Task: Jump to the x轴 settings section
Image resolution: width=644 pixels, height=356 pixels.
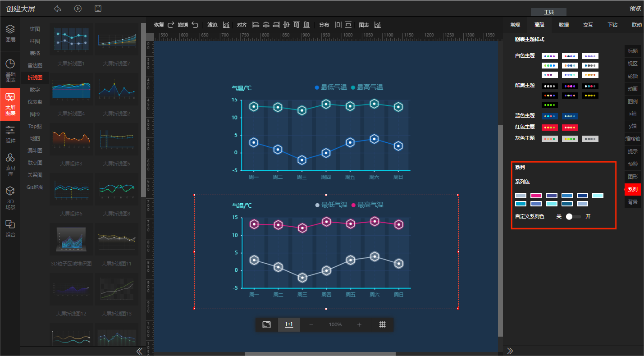Action: tap(633, 114)
